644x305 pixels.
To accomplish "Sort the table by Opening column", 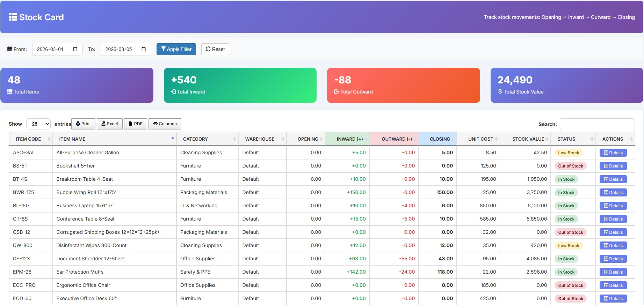I will [x=307, y=139].
